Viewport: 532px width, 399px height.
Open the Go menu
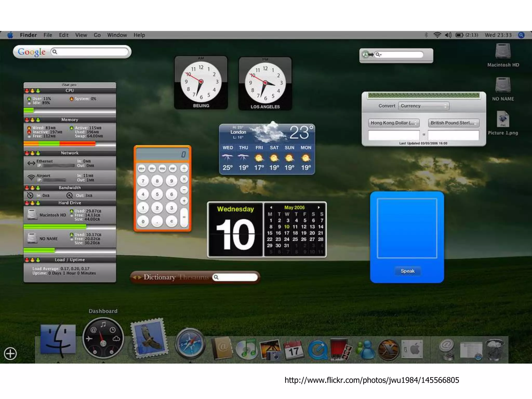(97, 35)
